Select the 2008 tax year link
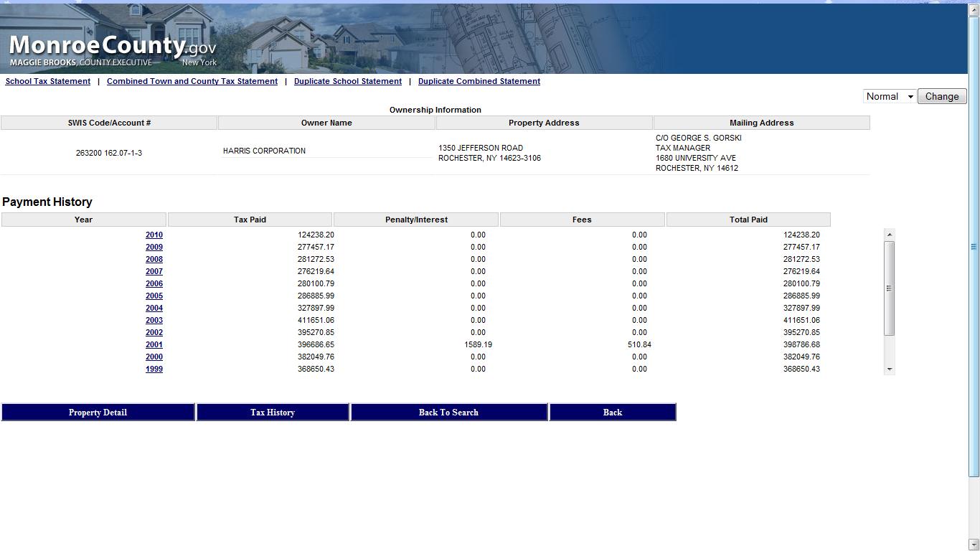The image size is (980, 551). click(154, 259)
